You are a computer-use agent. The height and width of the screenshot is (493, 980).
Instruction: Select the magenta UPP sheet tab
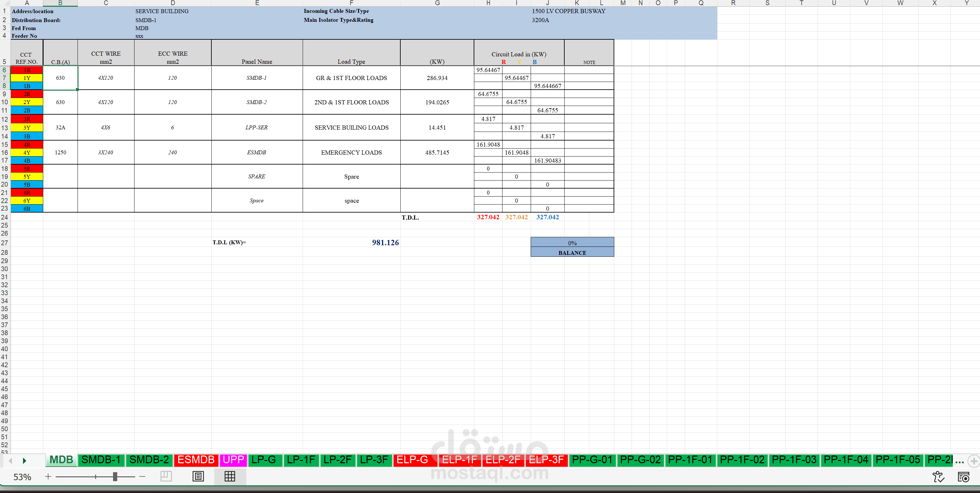pos(233,460)
